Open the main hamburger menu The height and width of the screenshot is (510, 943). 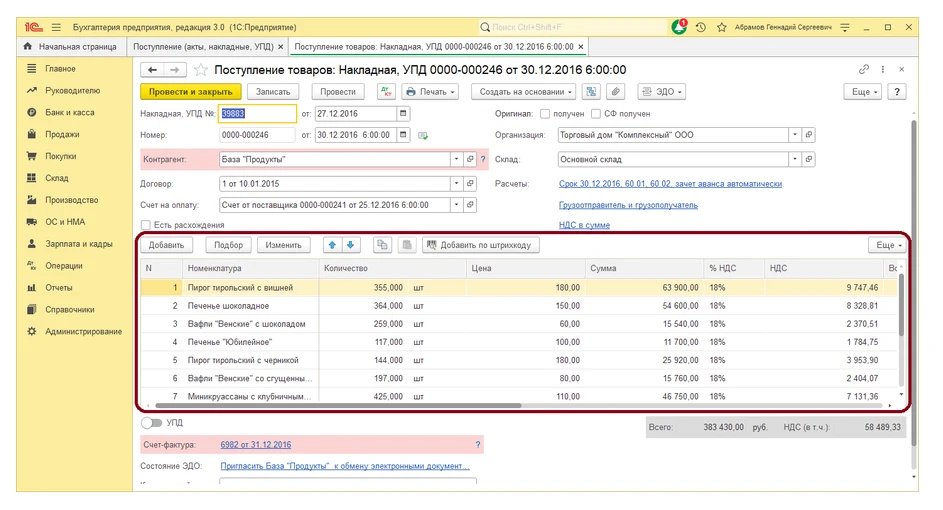pos(56,27)
